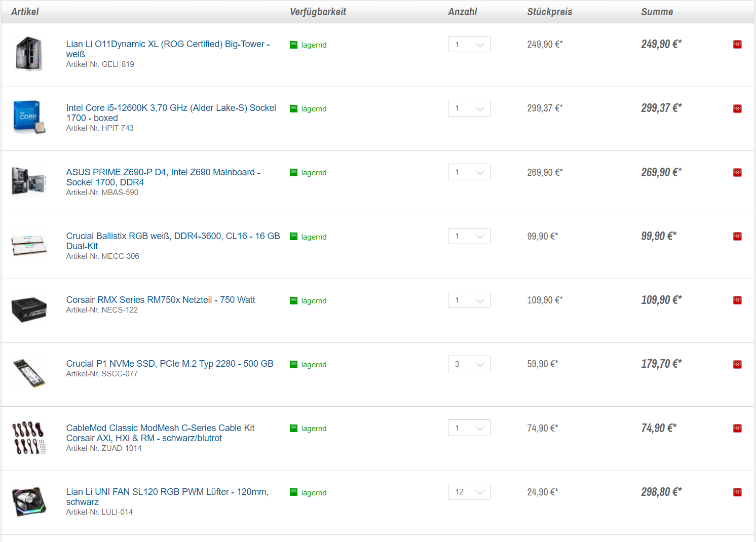The width and height of the screenshot is (756, 542).
Task: Open the Lian Li O11Dynamic XL product link
Action: 168,49
